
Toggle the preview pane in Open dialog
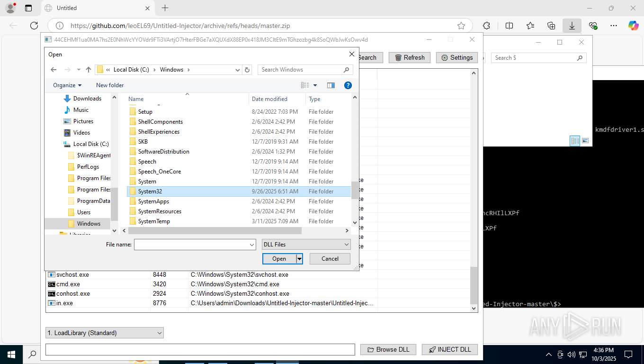331,85
